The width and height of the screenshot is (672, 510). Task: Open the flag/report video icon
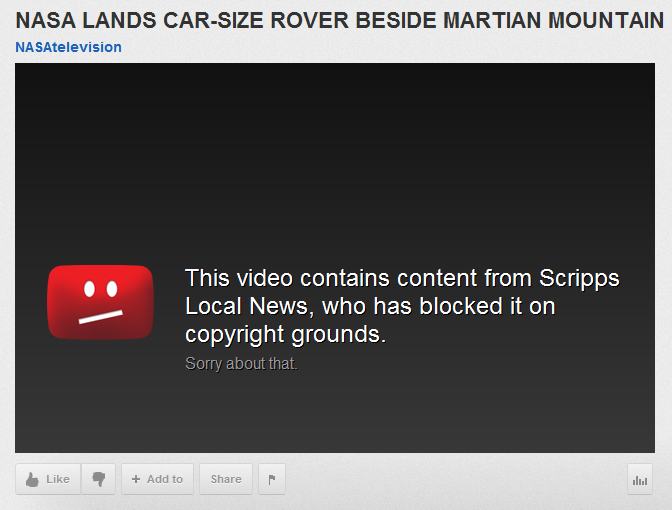(x=272, y=479)
